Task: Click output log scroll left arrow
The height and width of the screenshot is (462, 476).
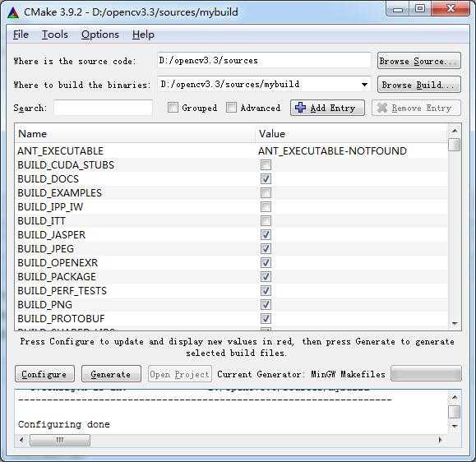Action: (x=21, y=440)
